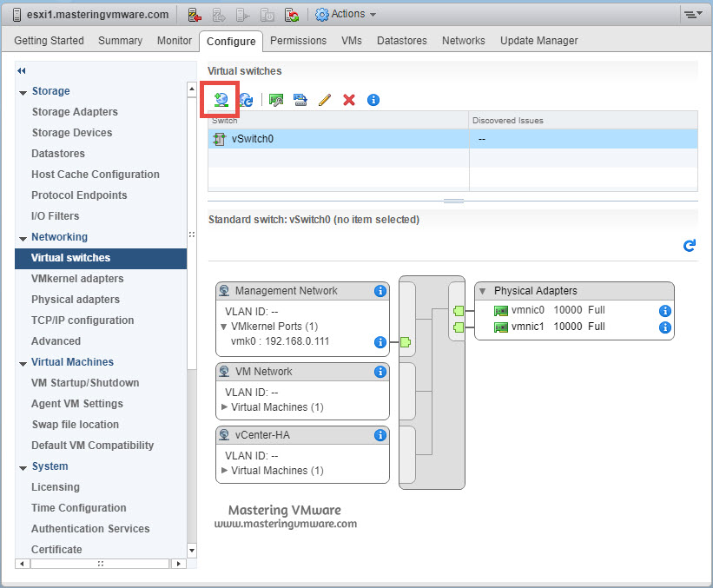Image resolution: width=713 pixels, height=588 pixels.
Task: Collapse the Storage section
Action: (23, 93)
